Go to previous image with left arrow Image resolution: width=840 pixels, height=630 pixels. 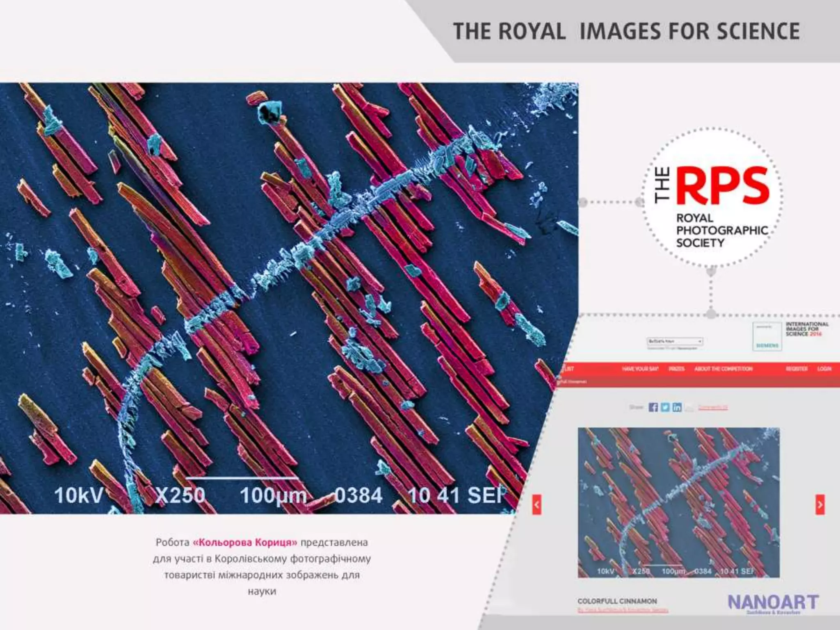[x=536, y=504]
